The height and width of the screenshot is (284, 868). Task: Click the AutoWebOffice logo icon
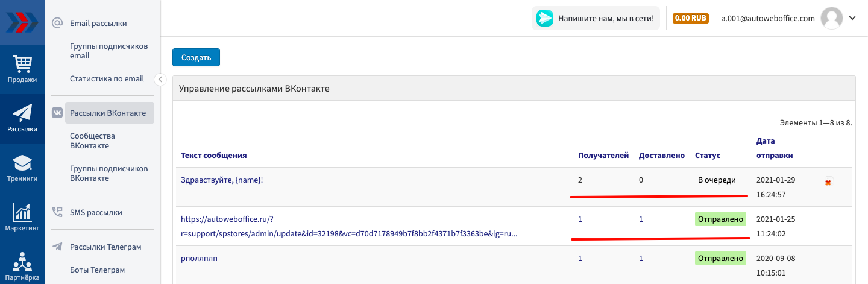pyautogui.click(x=22, y=22)
